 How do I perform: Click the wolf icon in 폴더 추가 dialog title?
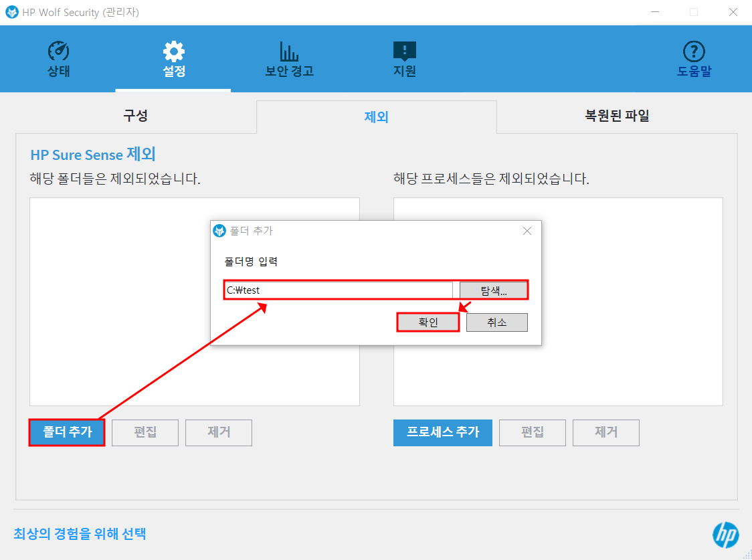click(219, 231)
